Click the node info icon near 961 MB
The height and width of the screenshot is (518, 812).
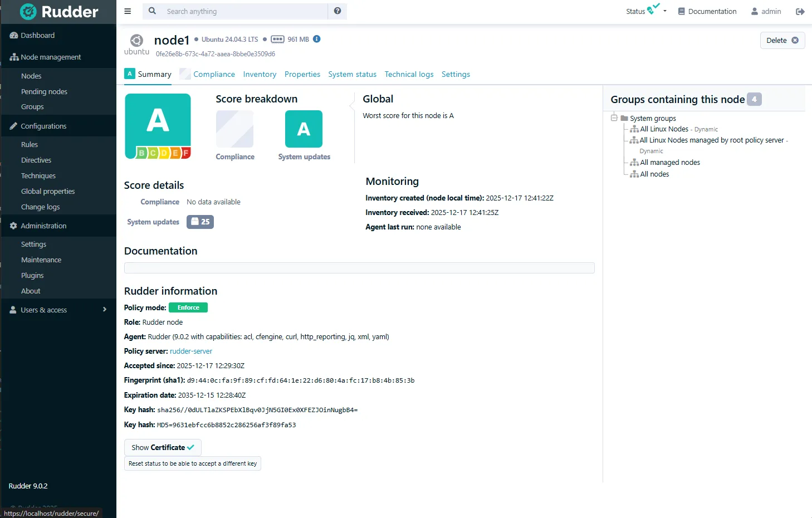[x=317, y=39]
